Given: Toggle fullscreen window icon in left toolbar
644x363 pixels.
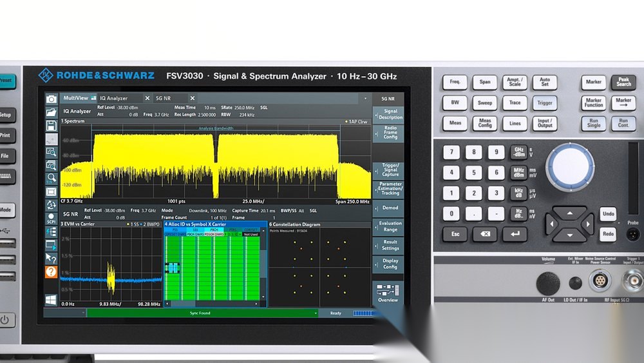Looking at the screenshot, I should 52,192.
